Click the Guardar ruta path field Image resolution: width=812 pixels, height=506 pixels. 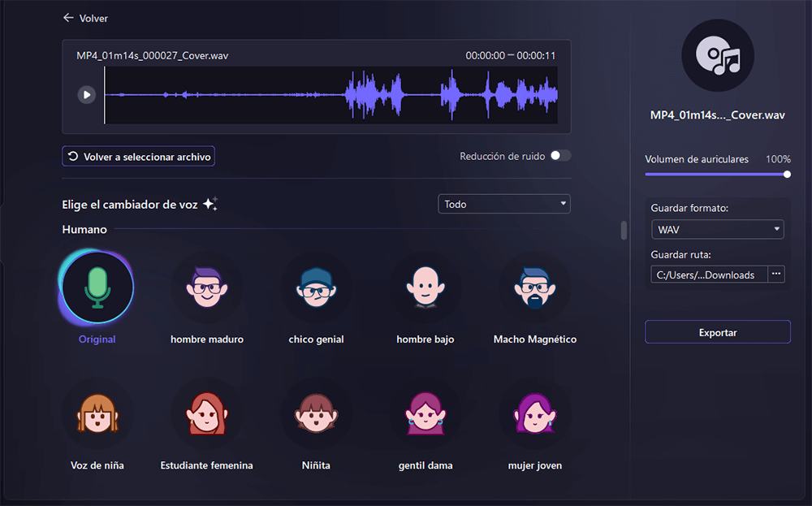(705, 275)
